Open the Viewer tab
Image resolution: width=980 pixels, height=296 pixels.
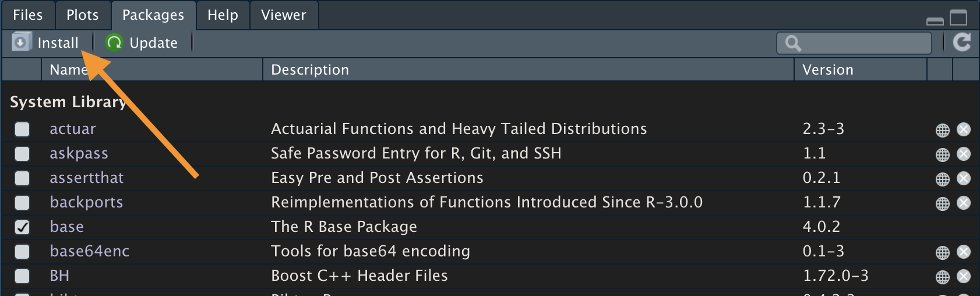(283, 15)
